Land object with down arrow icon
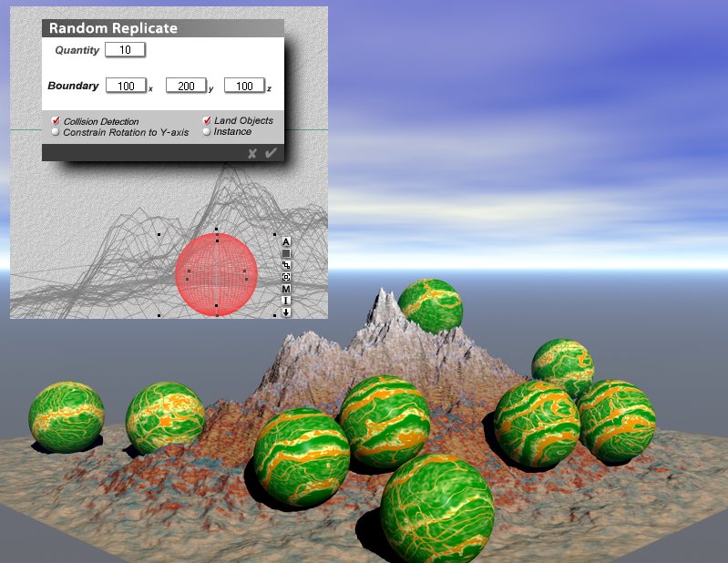Screen dimensions: 728x563 tap(286, 312)
